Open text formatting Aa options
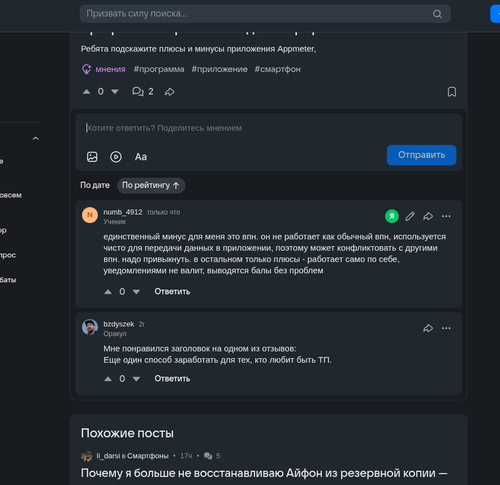 (x=141, y=157)
